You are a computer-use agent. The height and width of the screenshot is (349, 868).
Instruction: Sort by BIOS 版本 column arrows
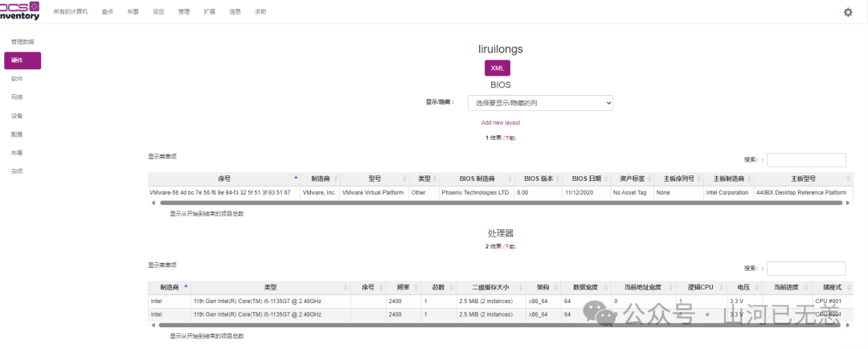[558, 179]
